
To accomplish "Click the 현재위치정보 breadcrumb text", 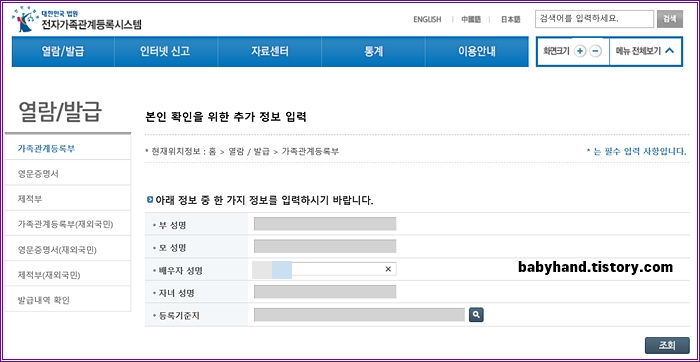I will (242, 151).
